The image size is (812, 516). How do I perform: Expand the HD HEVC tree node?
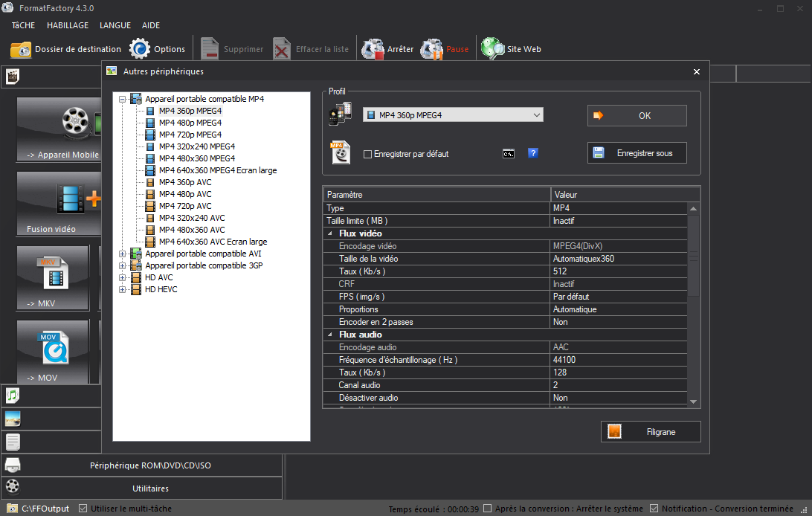pos(123,289)
